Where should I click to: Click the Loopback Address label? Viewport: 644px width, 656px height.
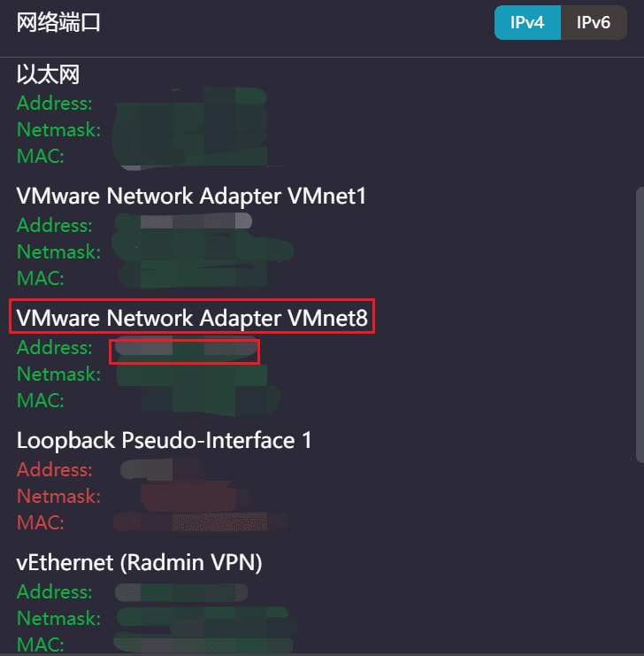tap(54, 468)
